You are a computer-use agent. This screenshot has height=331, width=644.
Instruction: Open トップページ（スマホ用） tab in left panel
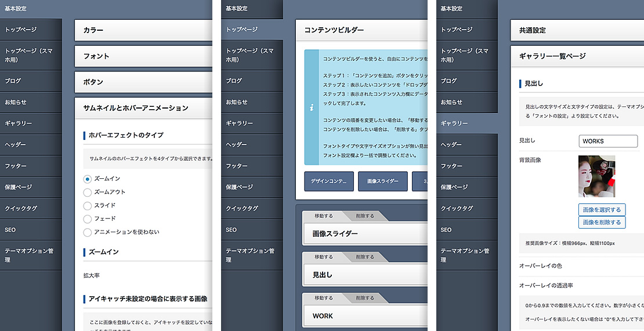click(x=31, y=55)
